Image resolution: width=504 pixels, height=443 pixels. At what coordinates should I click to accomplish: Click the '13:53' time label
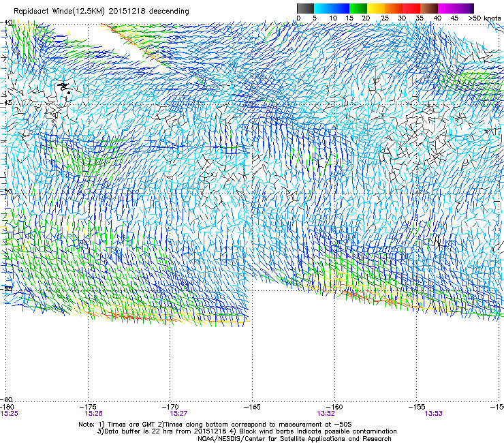click(x=433, y=414)
